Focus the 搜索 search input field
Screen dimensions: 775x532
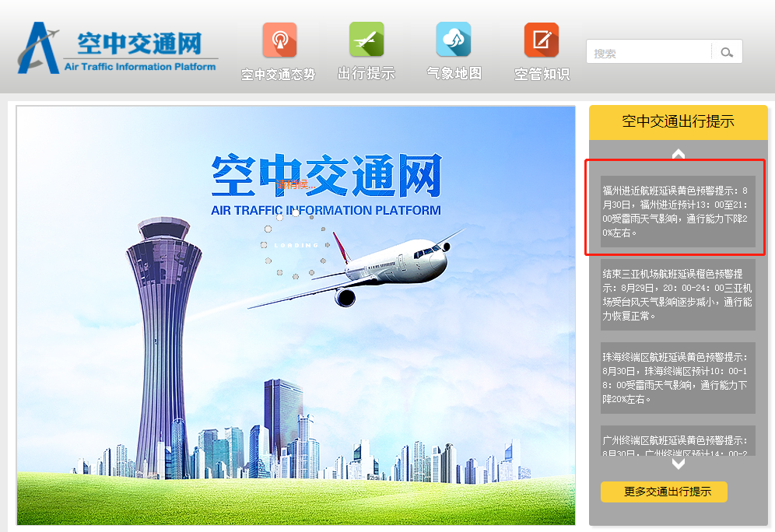point(649,52)
